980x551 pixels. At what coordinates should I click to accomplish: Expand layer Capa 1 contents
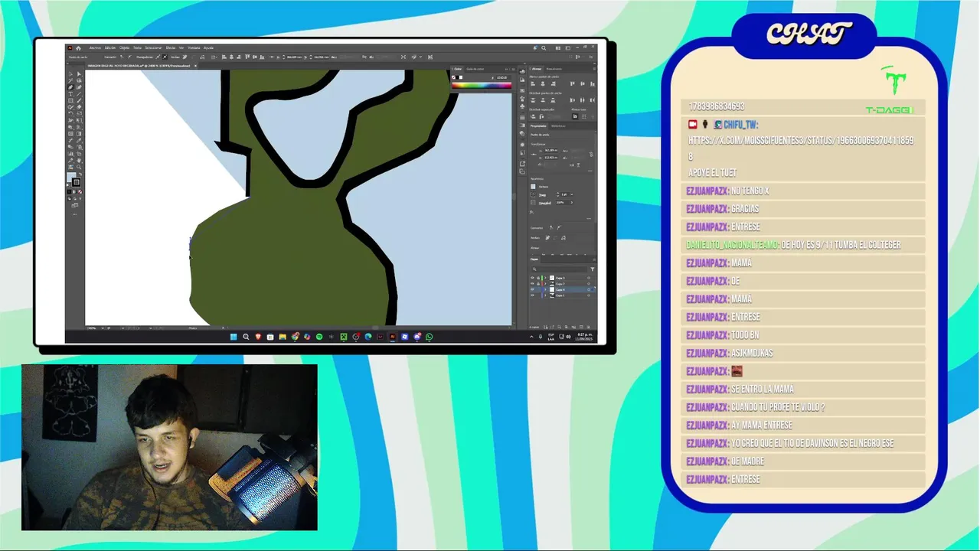[x=545, y=295]
